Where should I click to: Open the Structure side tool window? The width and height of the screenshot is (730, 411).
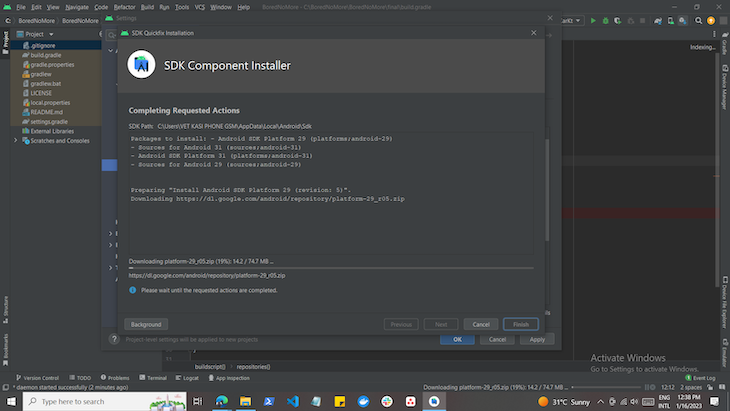pos(6,310)
